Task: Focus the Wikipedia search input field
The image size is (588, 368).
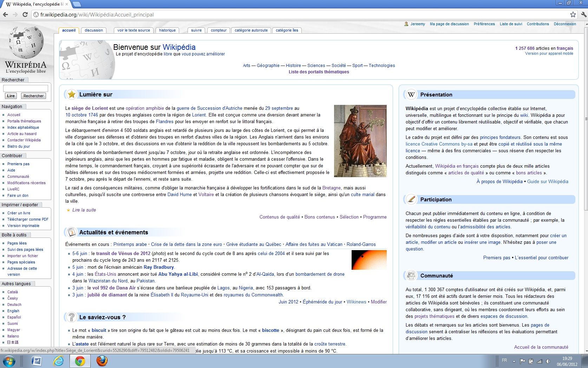Action: coord(25,88)
